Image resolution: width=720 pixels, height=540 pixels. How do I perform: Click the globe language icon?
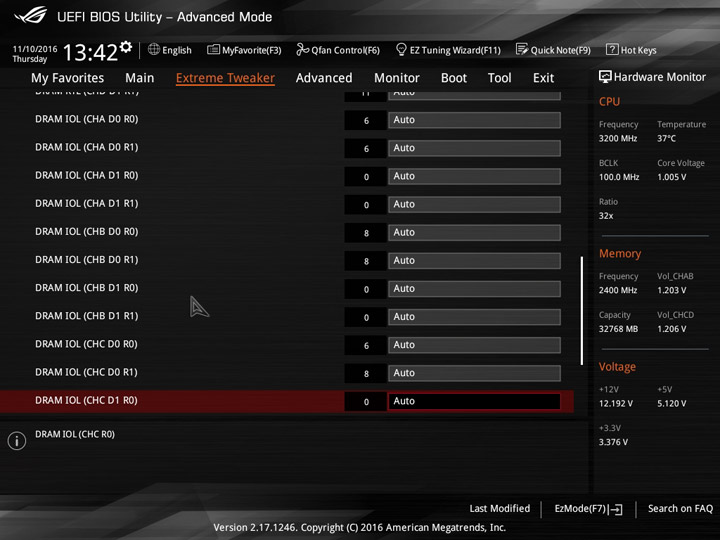tap(154, 49)
